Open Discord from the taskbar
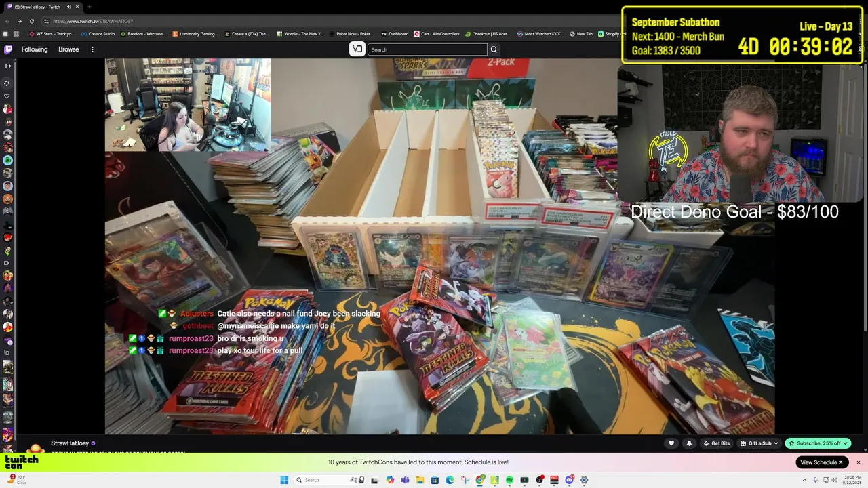The image size is (868, 488). (x=570, y=480)
